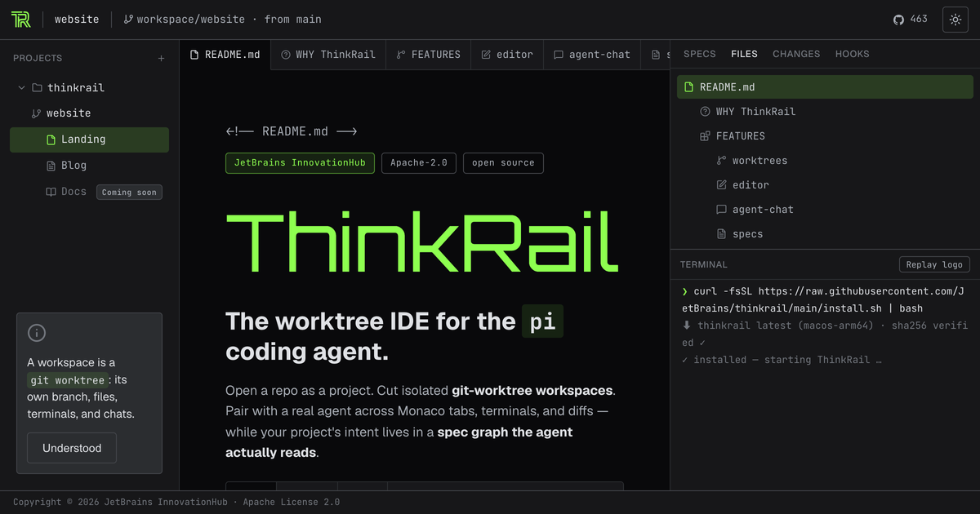Click the blocks icon beside FEATURES

click(705, 136)
